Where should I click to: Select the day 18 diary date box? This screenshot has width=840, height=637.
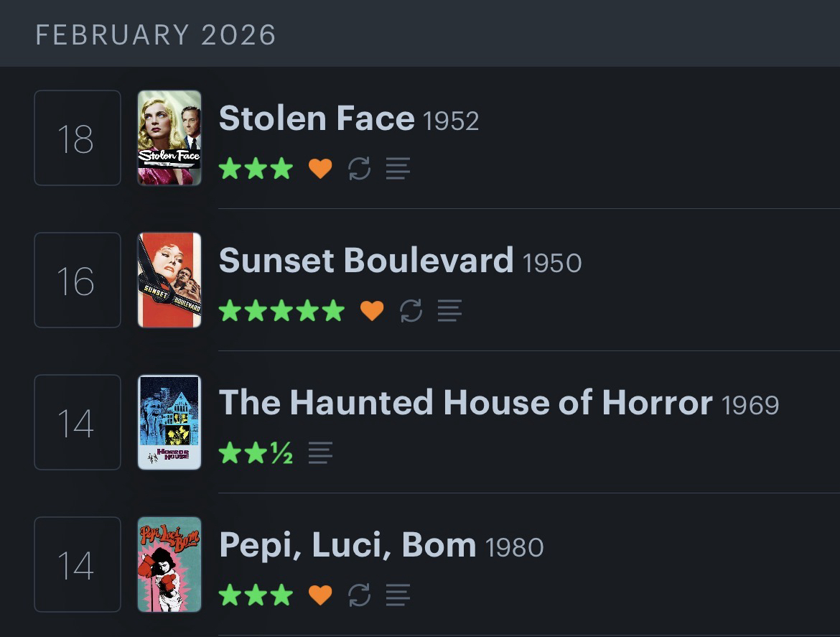[x=78, y=138]
